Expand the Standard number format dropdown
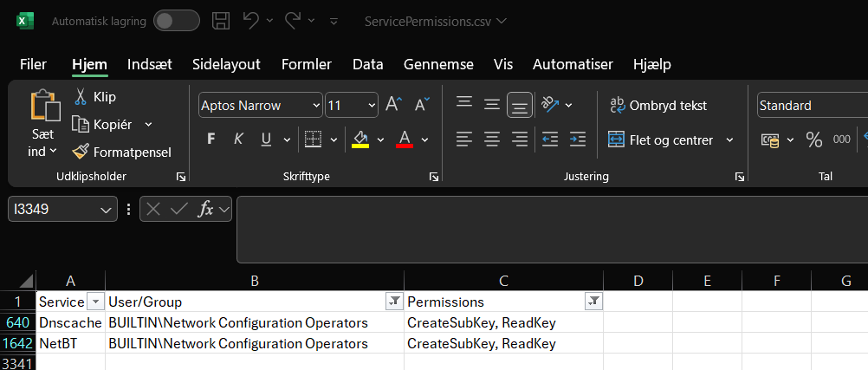The height and width of the screenshot is (370, 868). point(810,106)
